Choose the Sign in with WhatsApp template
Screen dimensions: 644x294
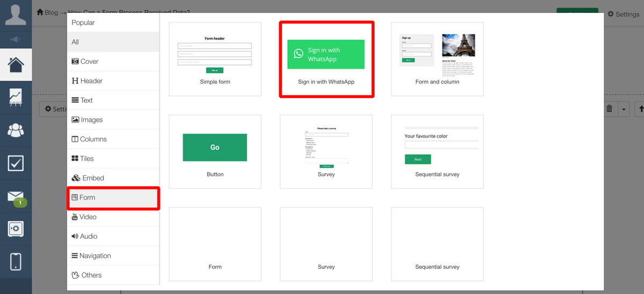326,59
